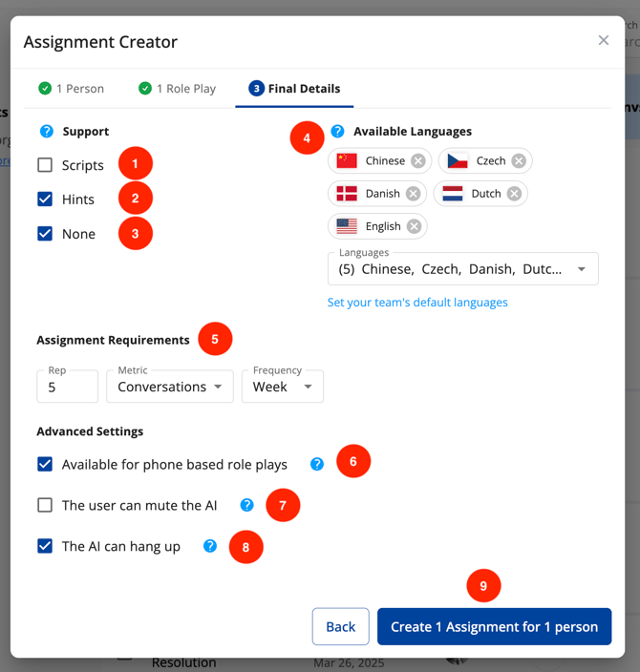Enable the Scripts support checkbox

[x=45, y=165]
